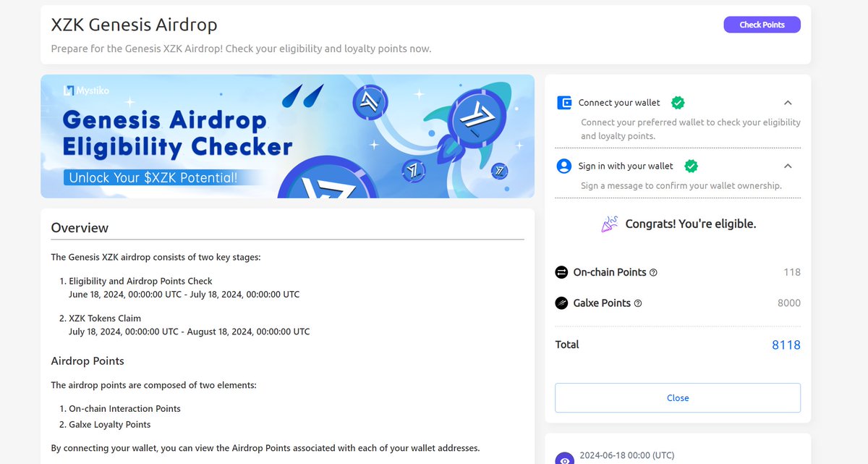Click the June 18 to July 18 date range
This screenshot has height=464, width=868.
(184, 295)
